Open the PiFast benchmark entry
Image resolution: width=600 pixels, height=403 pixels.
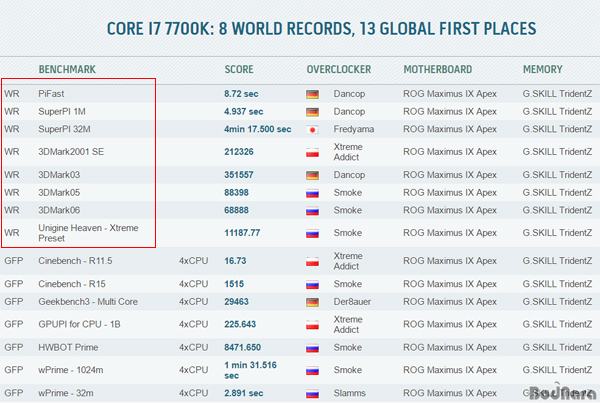(51, 94)
